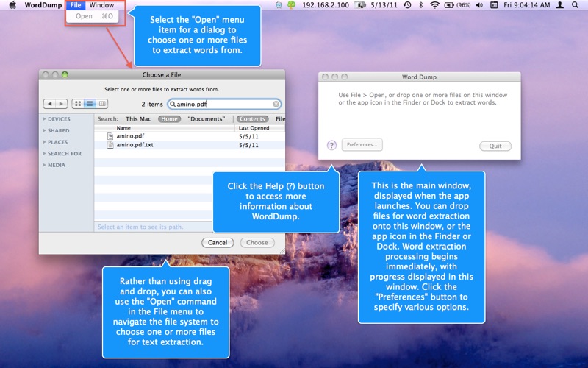Click the Spotlight search icon
Screen dimensions: 588x368
tap(575, 5)
